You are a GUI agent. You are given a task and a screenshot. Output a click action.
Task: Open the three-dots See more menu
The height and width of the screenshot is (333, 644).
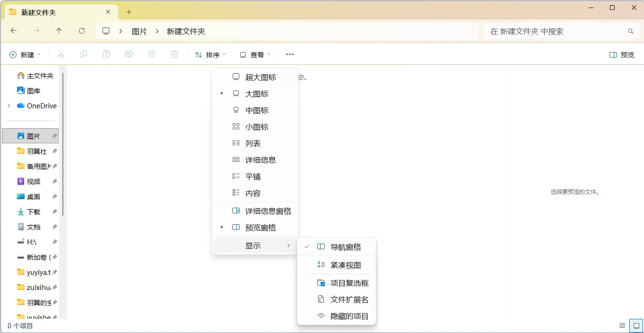tap(290, 54)
